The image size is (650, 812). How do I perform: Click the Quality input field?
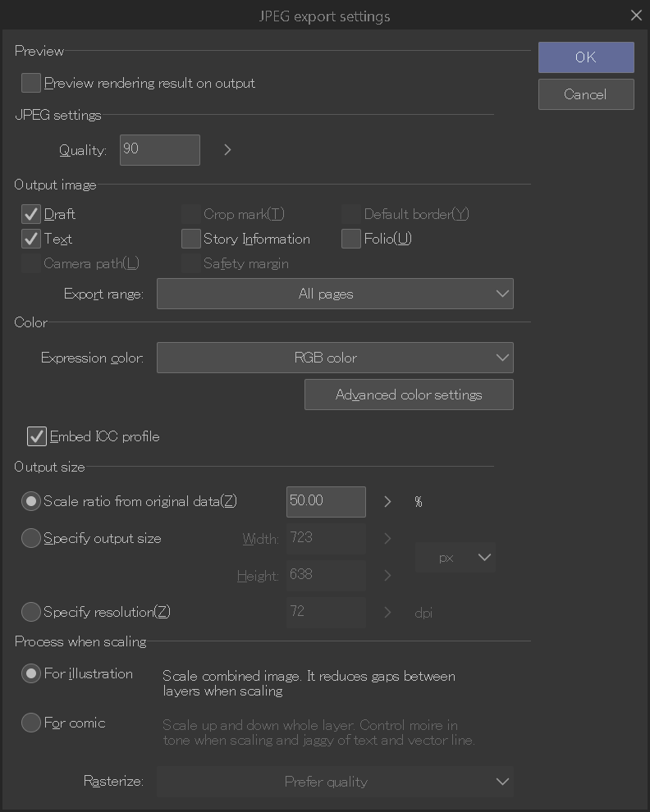click(x=159, y=150)
